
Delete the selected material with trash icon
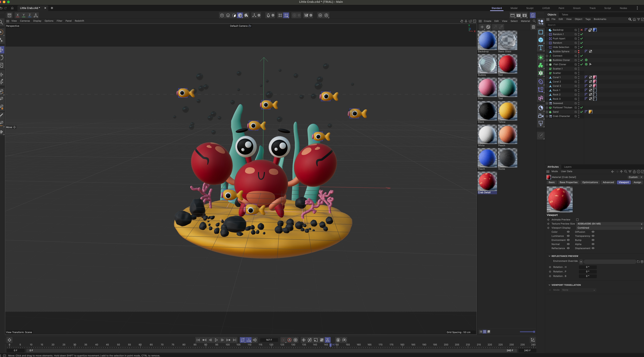pyautogui.click(x=533, y=27)
